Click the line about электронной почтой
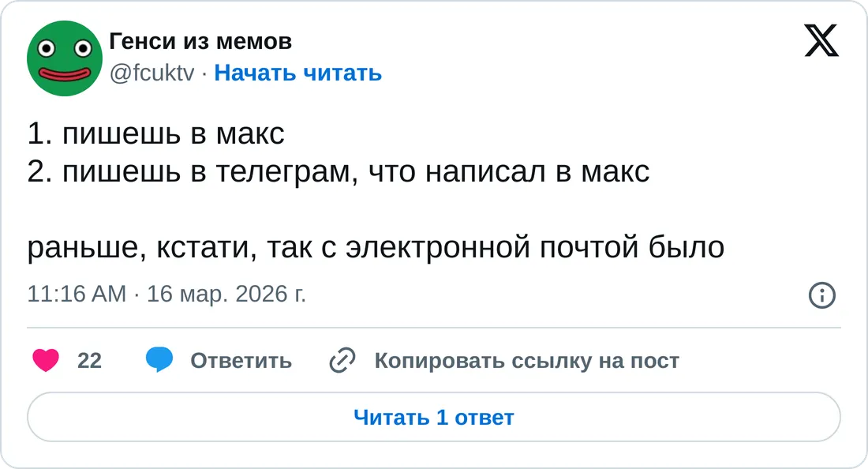 pos(376,248)
